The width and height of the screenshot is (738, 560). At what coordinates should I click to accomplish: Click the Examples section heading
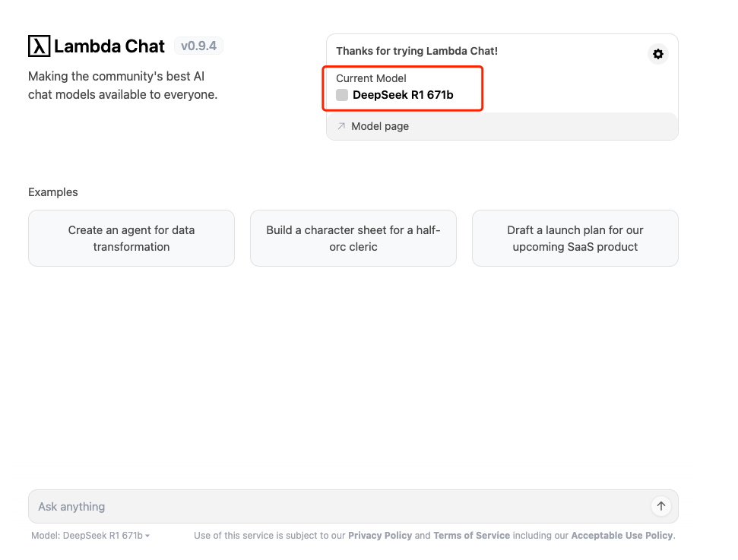(x=53, y=192)
